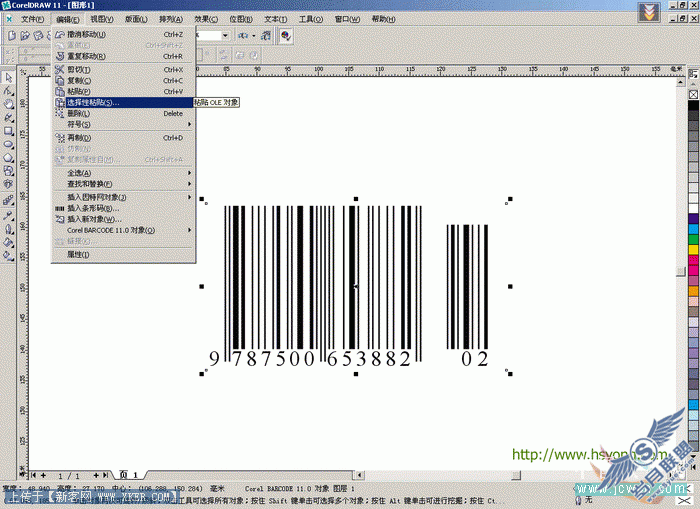Open the color palette flyout button
This screenshot has width=700, height=509.
[693, 74]
